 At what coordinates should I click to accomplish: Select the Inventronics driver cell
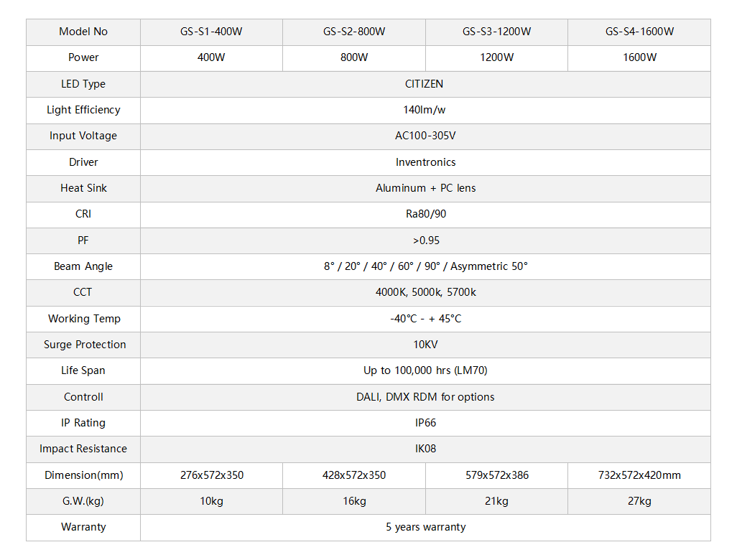[425, 162]
